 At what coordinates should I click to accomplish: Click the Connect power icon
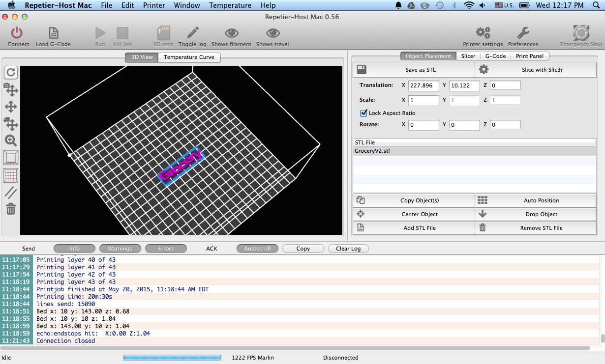17,33
